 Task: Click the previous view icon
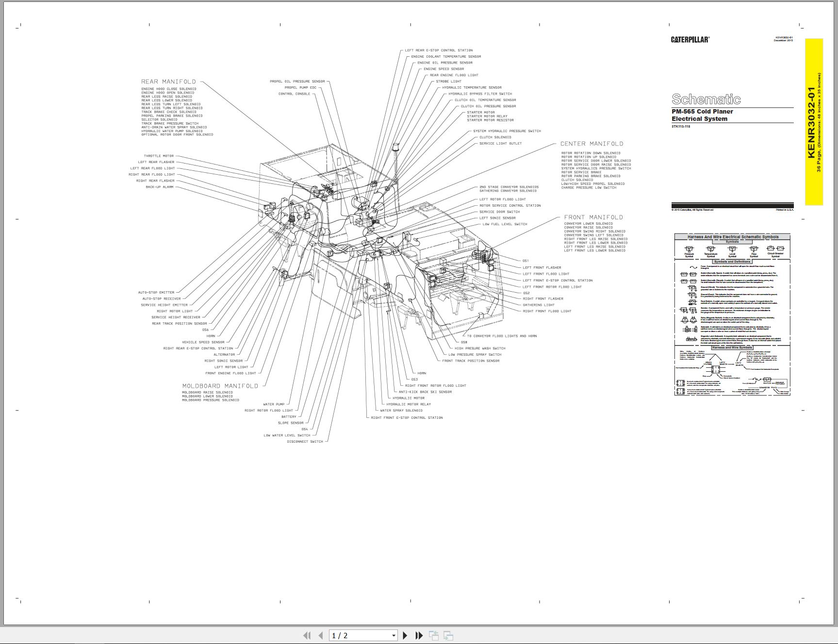pyautogui.click(x=434, y=635)
